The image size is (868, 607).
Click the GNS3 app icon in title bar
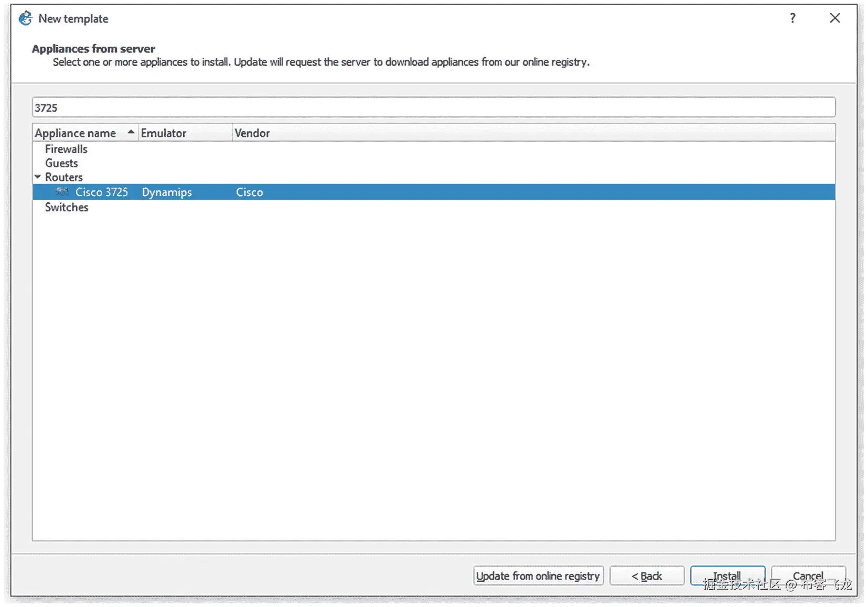click(x=26, y=19)
